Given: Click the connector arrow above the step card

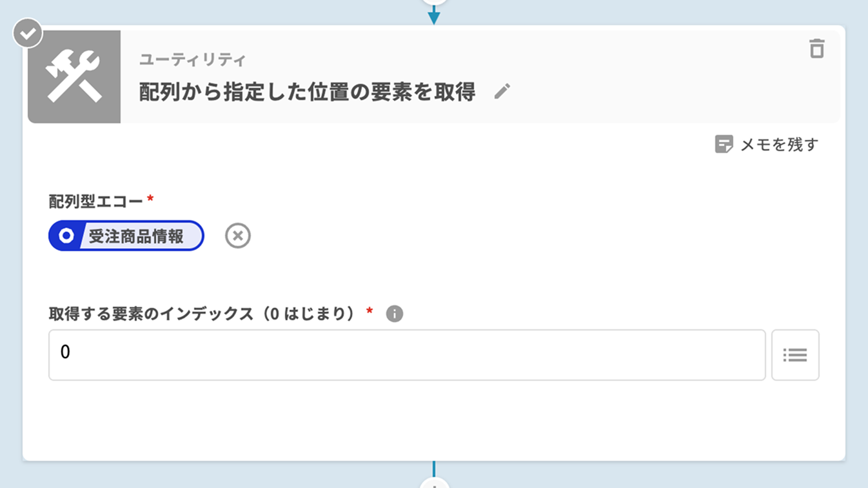Looking at the screenshot, I should (x=434, y=15).
